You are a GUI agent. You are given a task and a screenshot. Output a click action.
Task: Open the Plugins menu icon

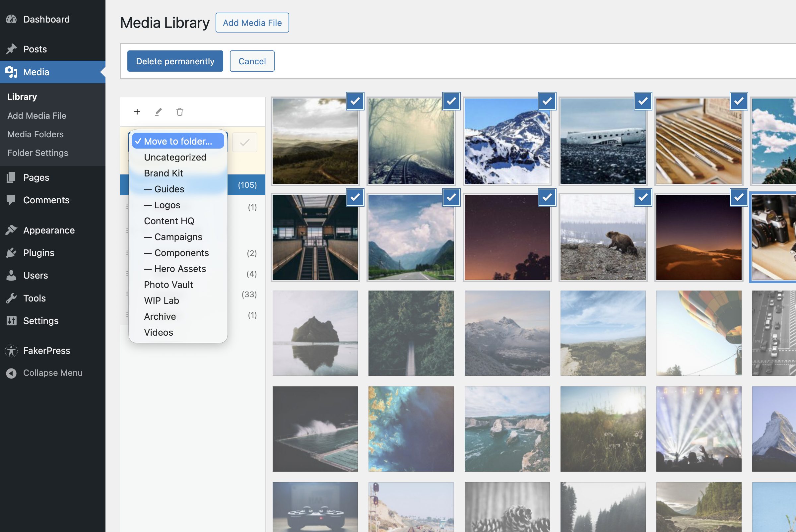tap(11, 253)
